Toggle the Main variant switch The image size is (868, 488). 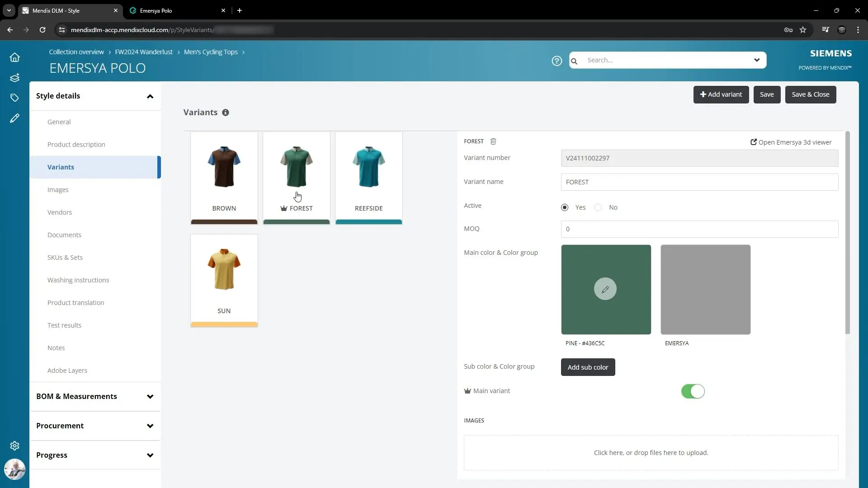pos(693,391)
